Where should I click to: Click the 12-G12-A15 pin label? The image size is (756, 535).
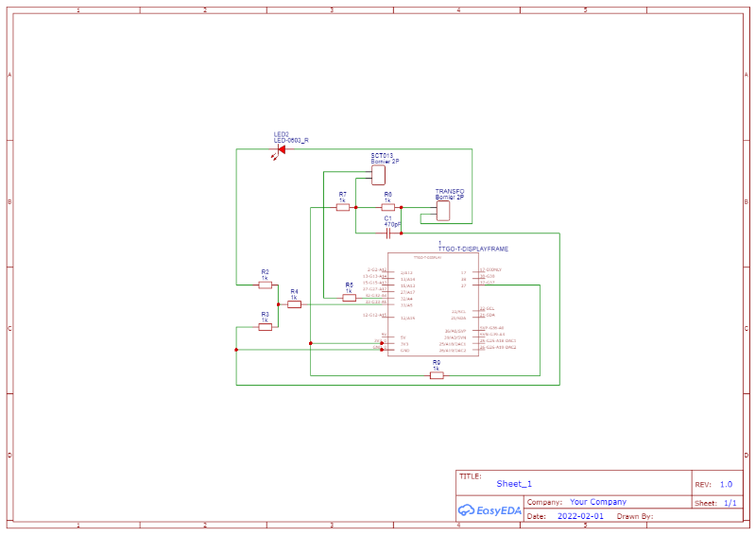coord(374,315)
